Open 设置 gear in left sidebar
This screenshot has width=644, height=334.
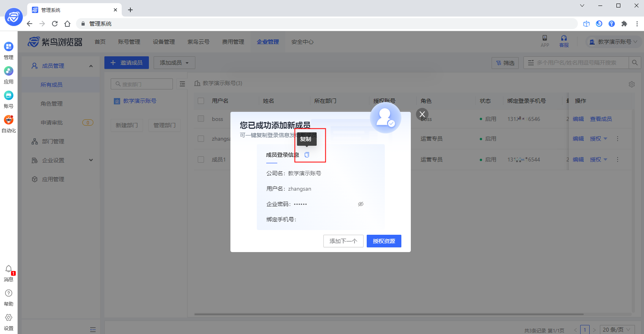coord(9,318)
